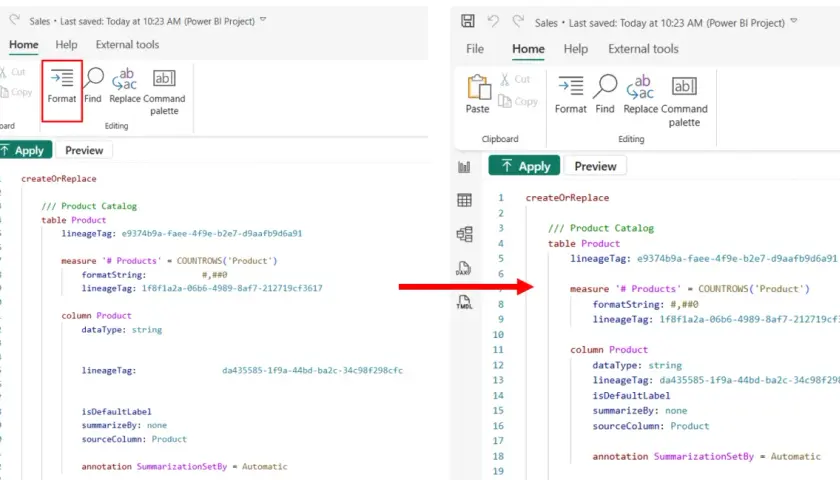
Task: Click Apply button in left window
Action: (26, 150)
